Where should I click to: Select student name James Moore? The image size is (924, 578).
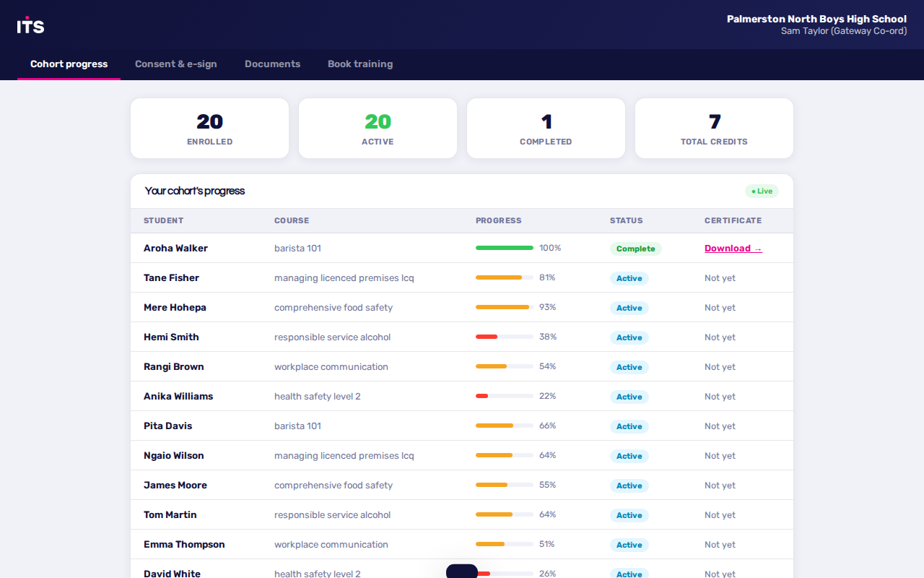pos(175,486)
